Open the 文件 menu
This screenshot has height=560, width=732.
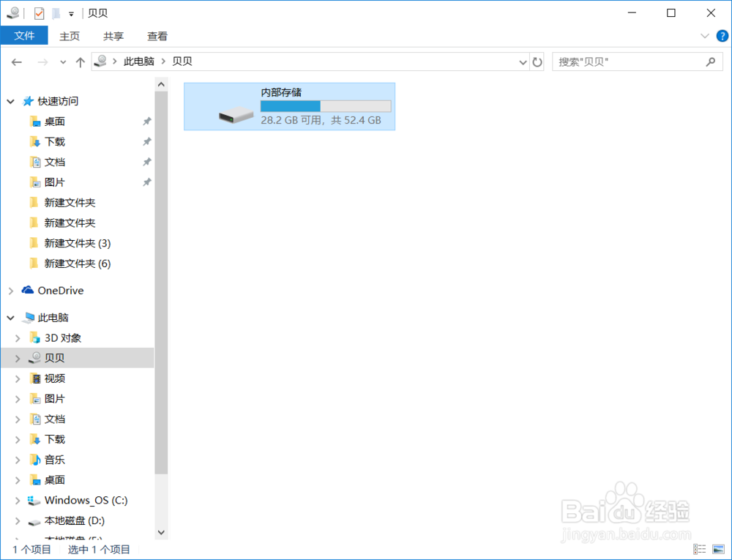(x=24, y=35)
